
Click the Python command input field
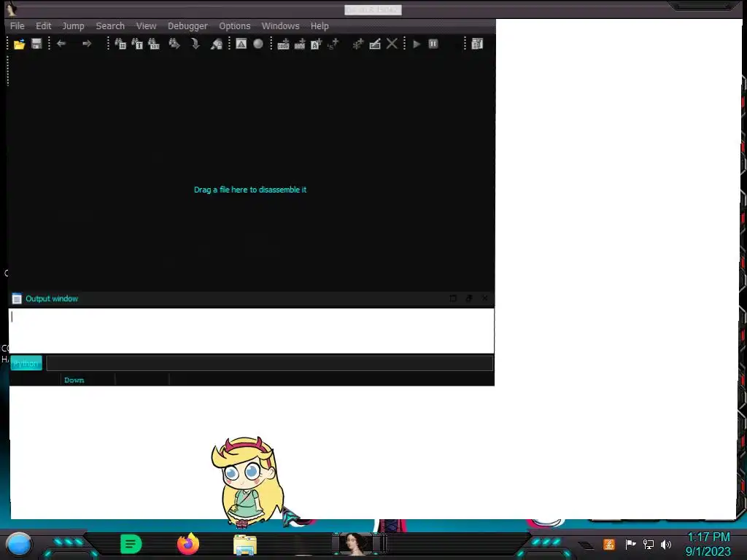point(269,363)
